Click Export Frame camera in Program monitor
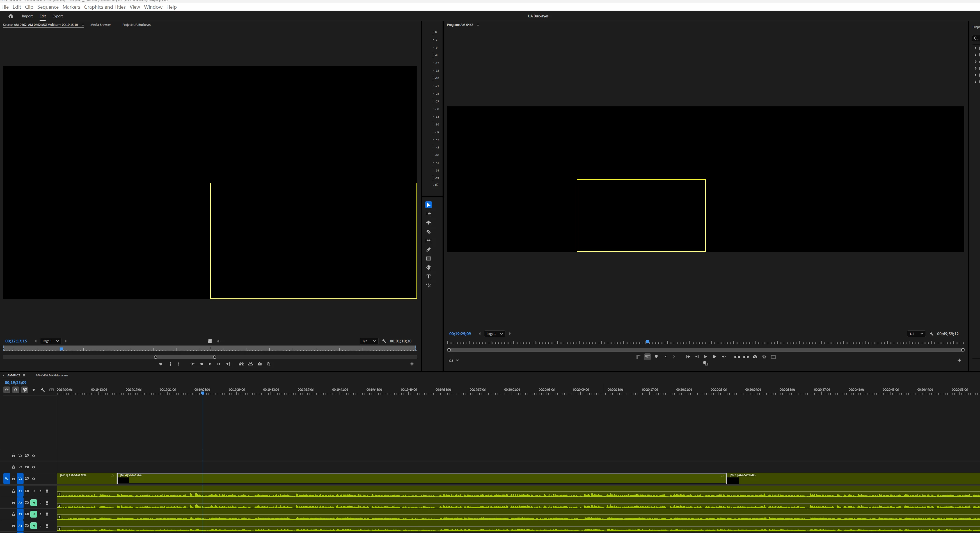 coord(755,357)
